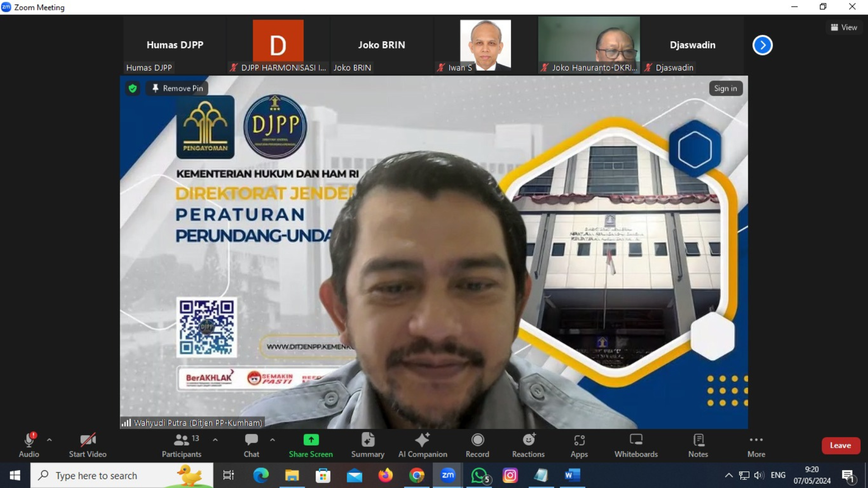
Task: Show meeting encryption shield info
Action: (132, 88)
